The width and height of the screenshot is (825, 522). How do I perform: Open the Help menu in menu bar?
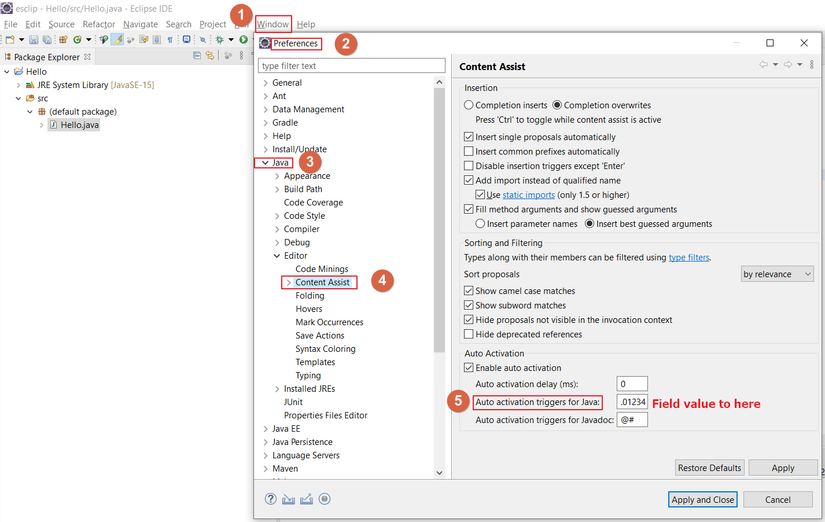(306, 24)
